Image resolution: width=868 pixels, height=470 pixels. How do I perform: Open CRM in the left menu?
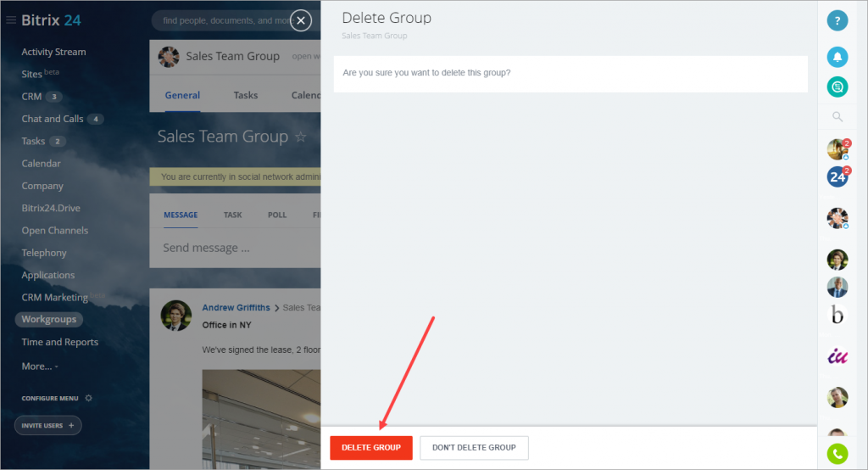point(31,97)
